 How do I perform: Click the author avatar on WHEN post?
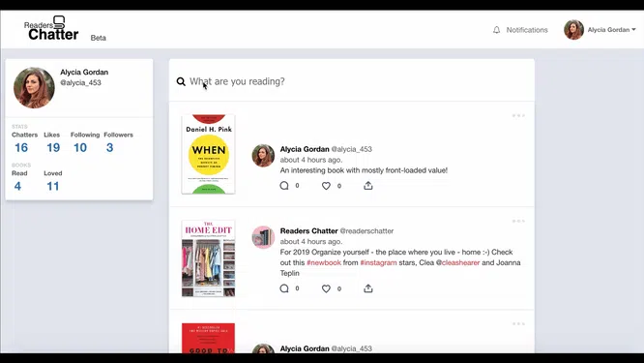pyautogui.click(x=263, y=156)
